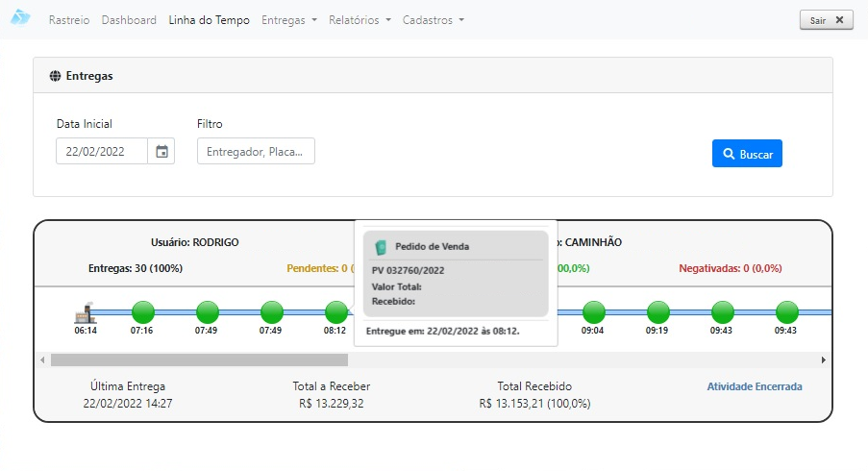Expand the Relatórios dropdown menu
The image size is (868, 471).
[x=360, y=20]
